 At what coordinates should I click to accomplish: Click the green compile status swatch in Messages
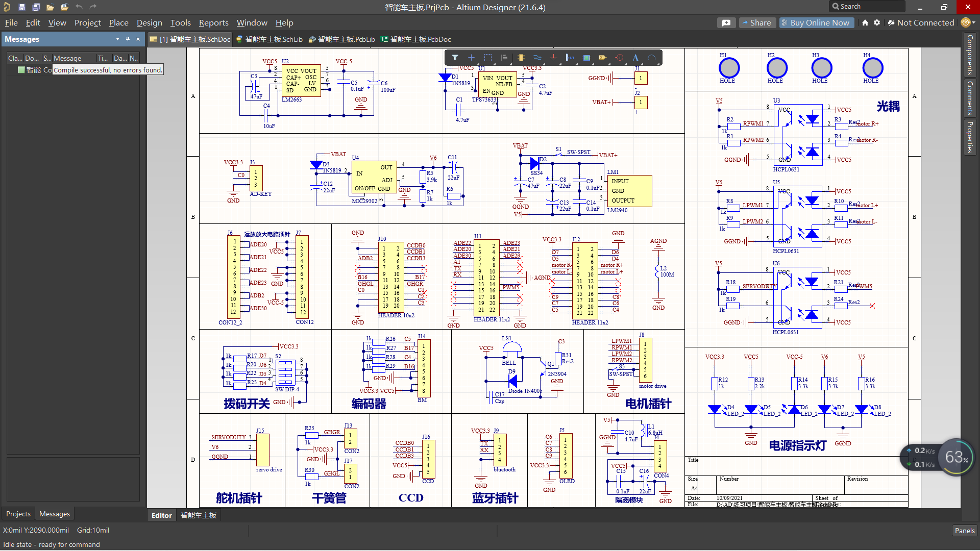click(x=21, y=70)
